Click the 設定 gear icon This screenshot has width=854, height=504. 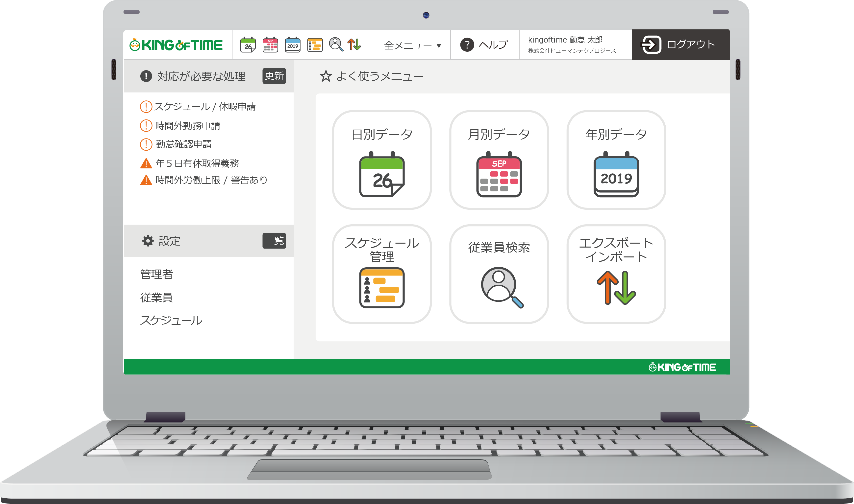click(x=148, y=241)
